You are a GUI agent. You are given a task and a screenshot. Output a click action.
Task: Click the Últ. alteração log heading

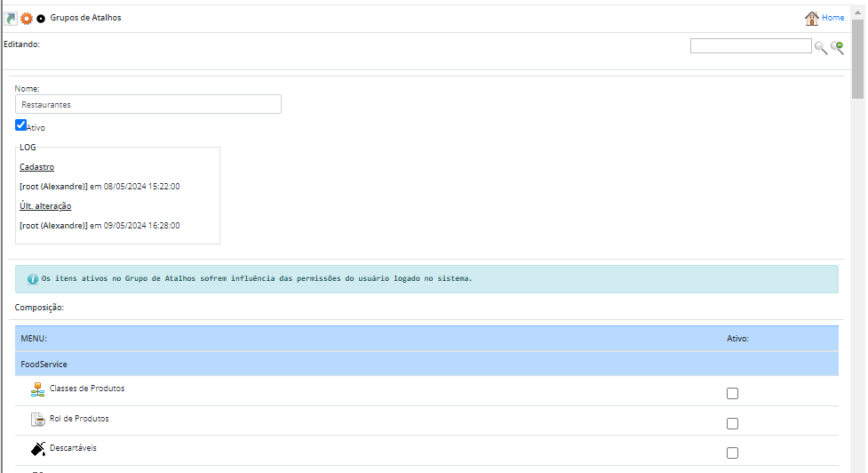click(x=45, y=206)
